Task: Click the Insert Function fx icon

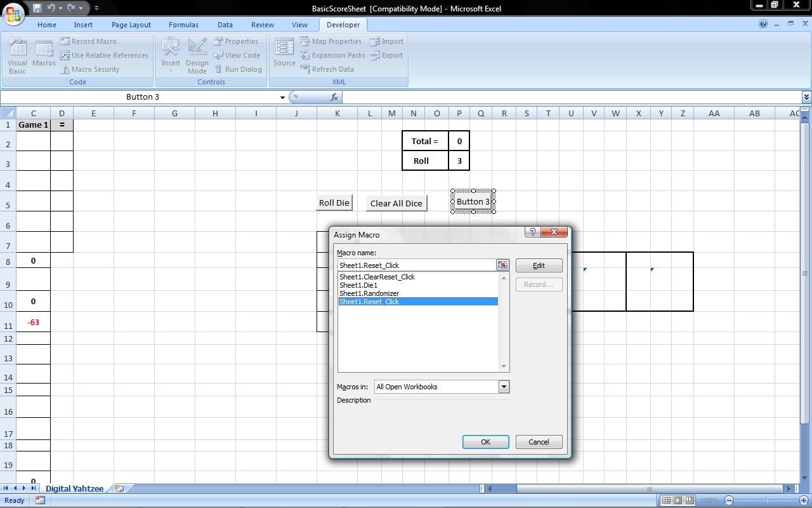Action: pos(334,97)
